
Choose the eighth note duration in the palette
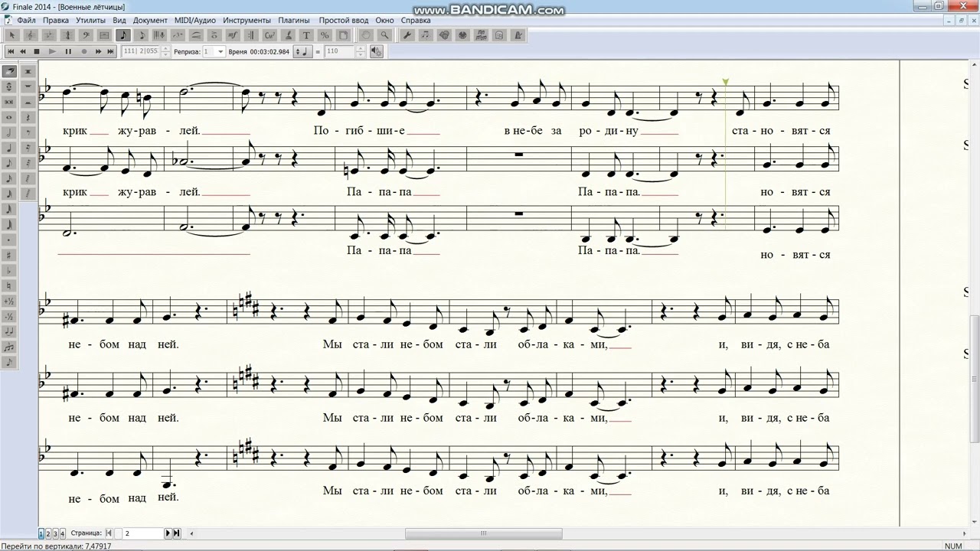(x=9, y=163)
